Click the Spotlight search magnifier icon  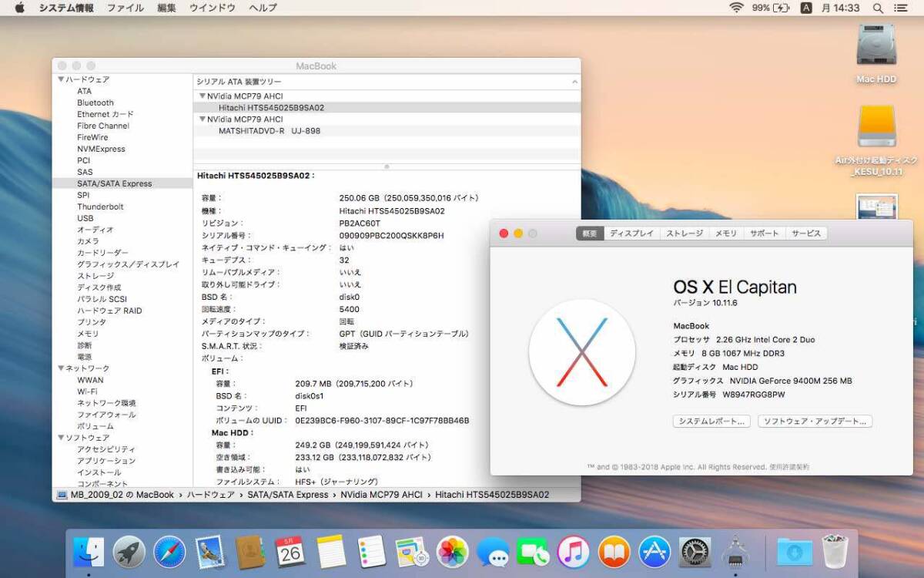(x=878, y=8)
